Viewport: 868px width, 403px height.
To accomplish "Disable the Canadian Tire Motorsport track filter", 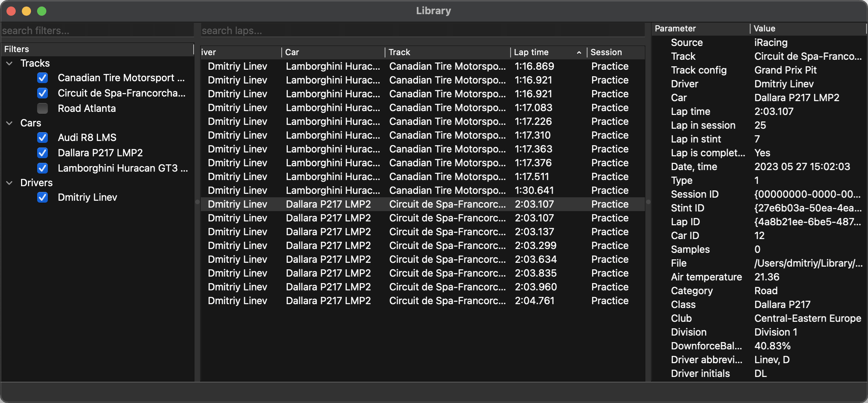I will (x=42, y=78).
